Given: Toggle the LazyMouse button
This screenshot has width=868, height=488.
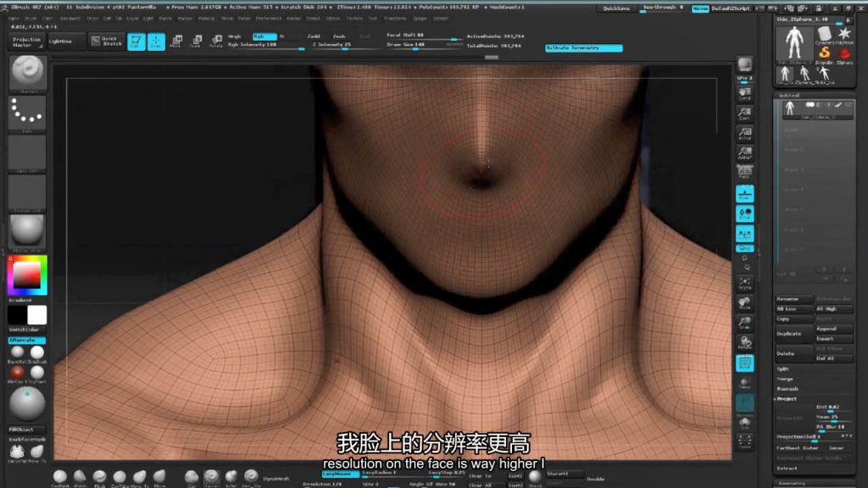Looking at the screenshot, I should coord(339,474).
